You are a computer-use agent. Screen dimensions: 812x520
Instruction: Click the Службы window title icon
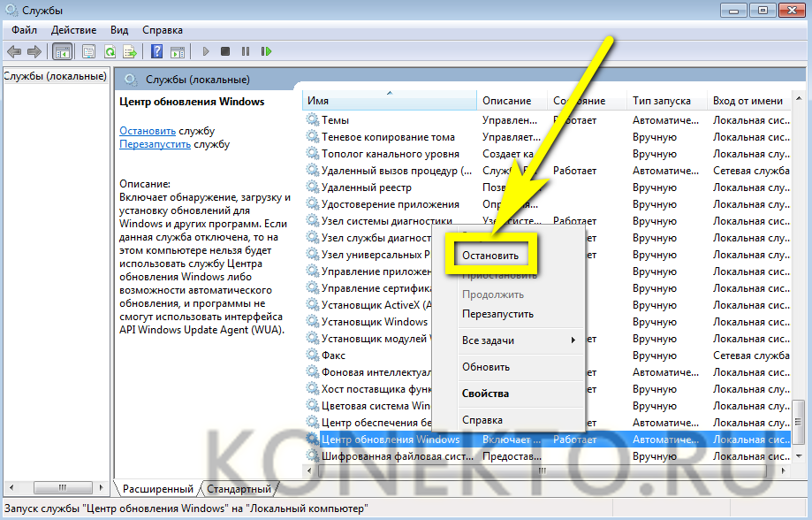pos(11,10)
